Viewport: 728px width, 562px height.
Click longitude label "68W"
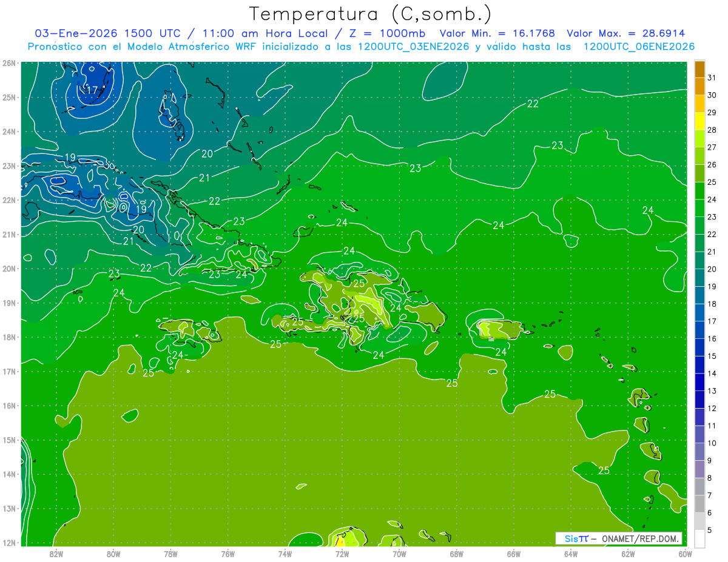coord(456,554)
